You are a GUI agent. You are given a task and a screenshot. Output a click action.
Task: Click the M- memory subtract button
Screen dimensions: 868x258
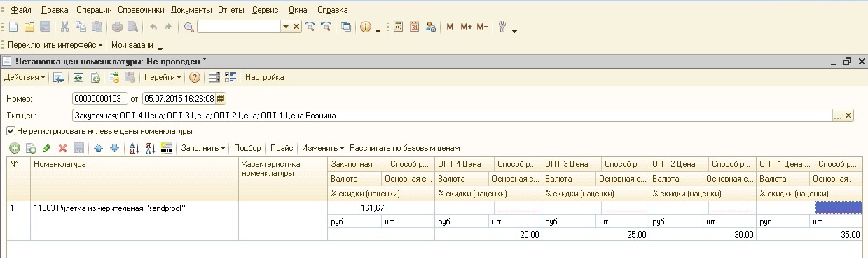(x=482, y=27)
